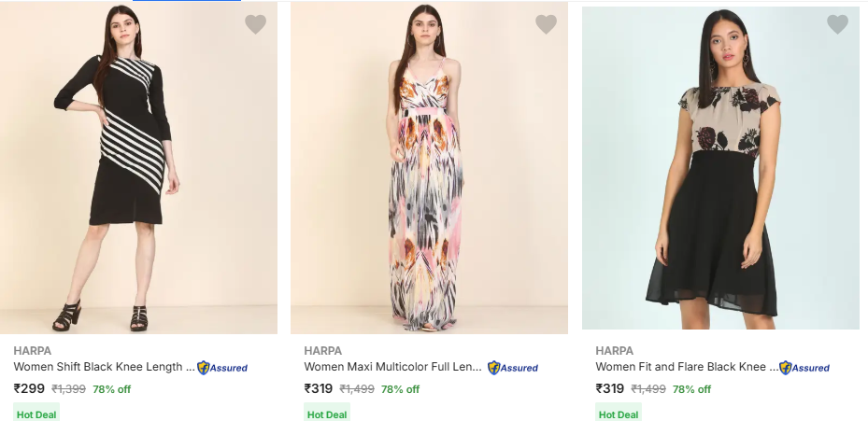Open the black striped shift dress photo
Viewport: 868px width, 421px height.
pos(138,168)
